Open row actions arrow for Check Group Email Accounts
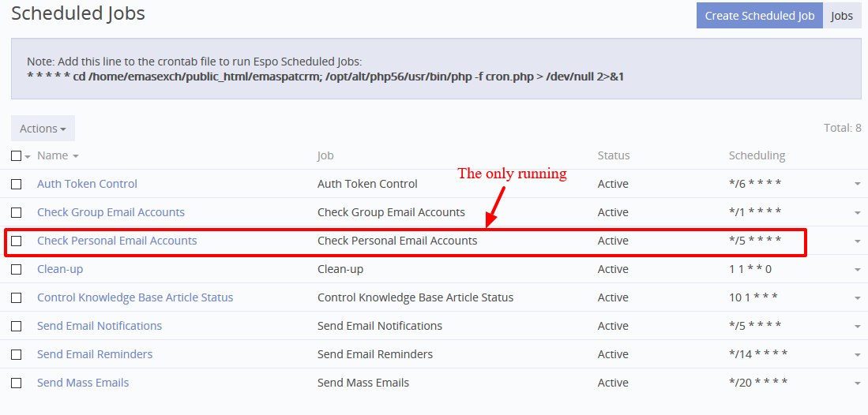This screenshot has height=415, width=868. tap(857, 213)
